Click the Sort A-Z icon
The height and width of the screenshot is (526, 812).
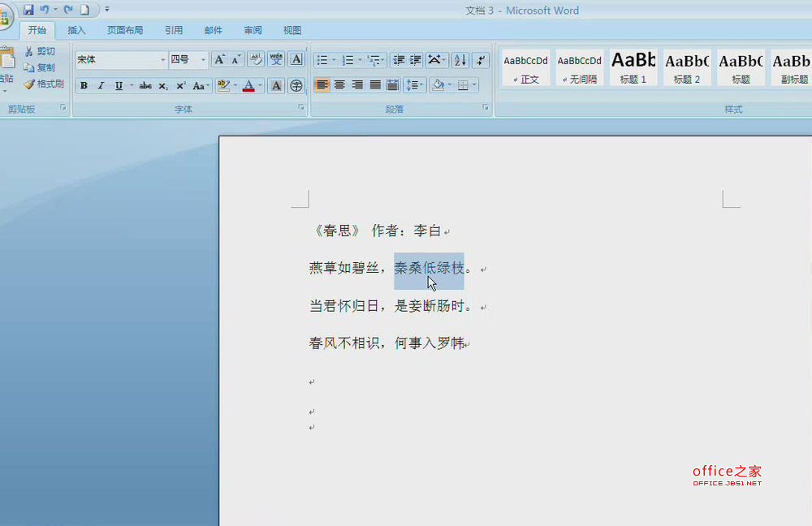click(x=460, y=60)
